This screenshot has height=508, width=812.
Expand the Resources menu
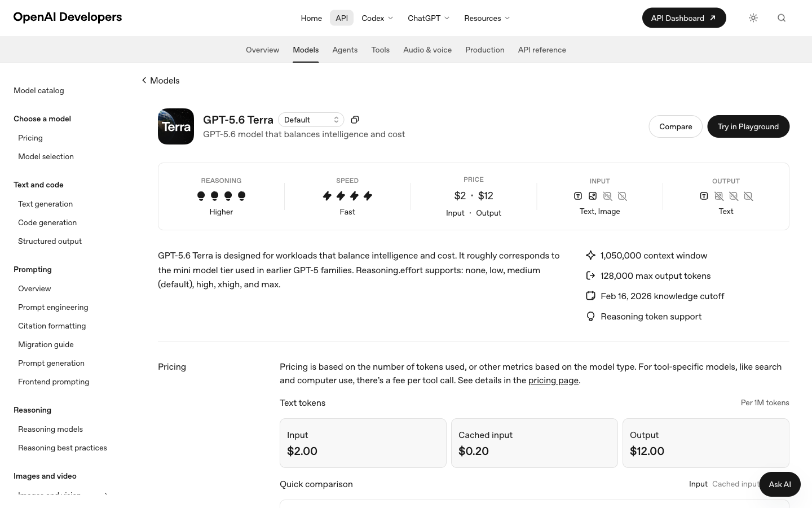coord(487,18)
